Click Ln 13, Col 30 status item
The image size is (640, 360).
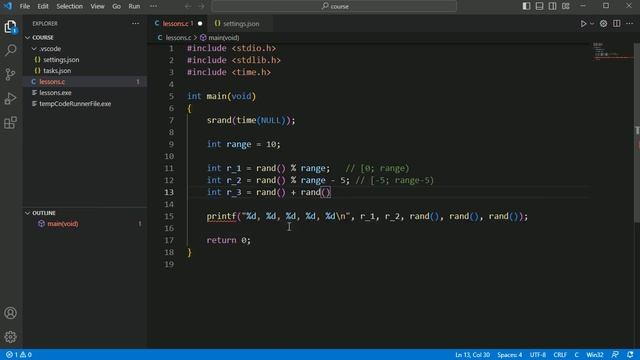(x=472, y=355)
